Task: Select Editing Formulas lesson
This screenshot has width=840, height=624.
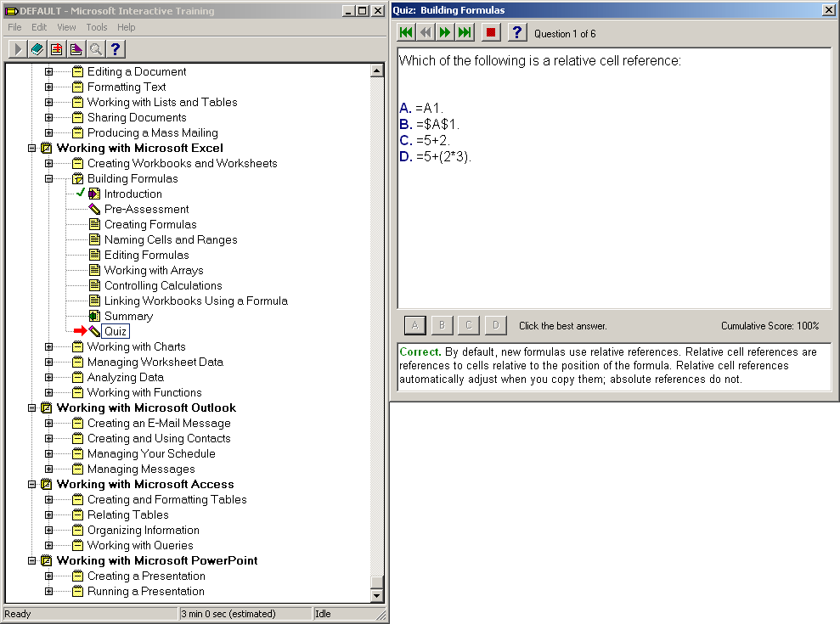Action: pos(147,255)
